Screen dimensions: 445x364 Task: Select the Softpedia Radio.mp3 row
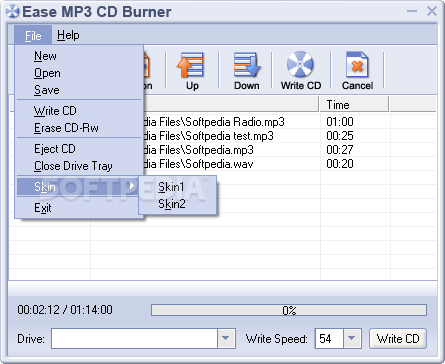point(223,122)
